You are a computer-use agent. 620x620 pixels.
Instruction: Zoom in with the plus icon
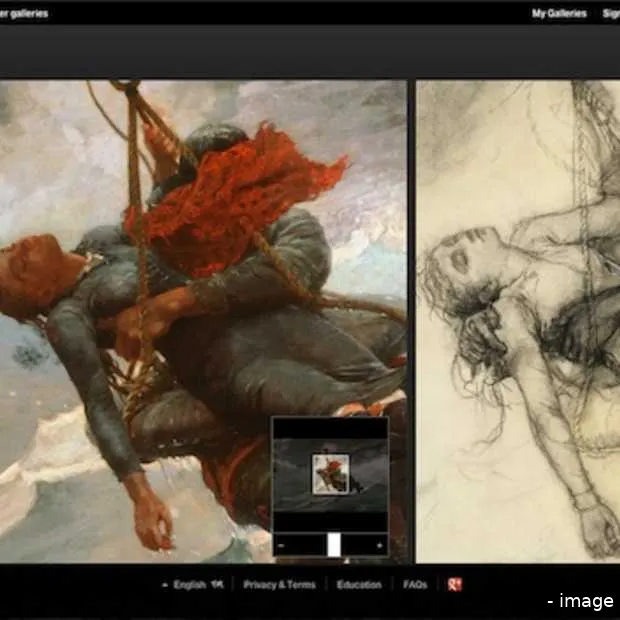(x=380, y=545)
